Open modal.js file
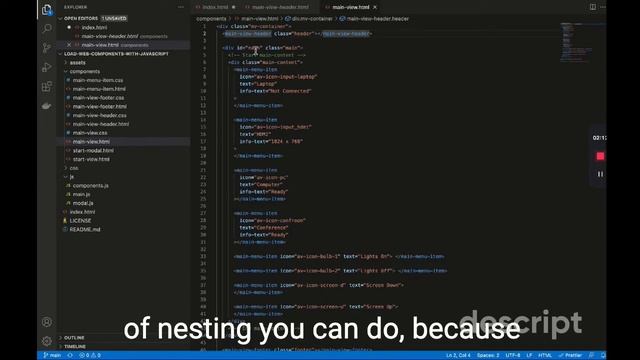This screenshot has width=640, height=360. 83,203
